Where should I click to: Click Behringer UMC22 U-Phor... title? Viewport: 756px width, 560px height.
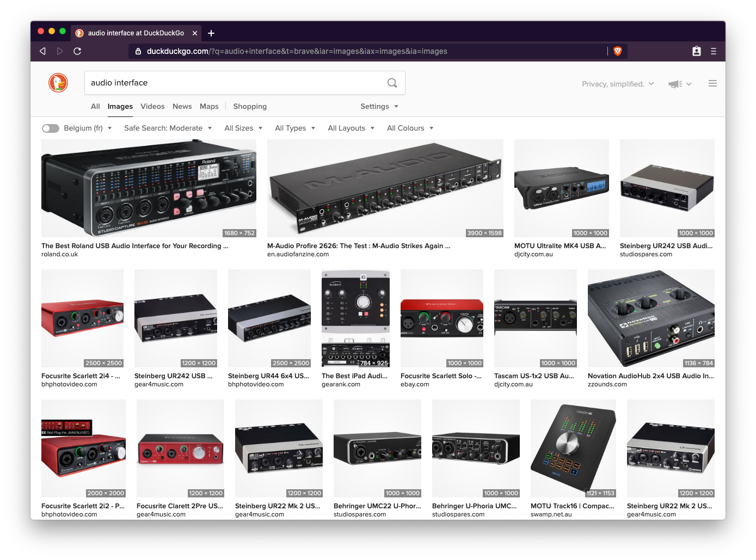point(377,506)
